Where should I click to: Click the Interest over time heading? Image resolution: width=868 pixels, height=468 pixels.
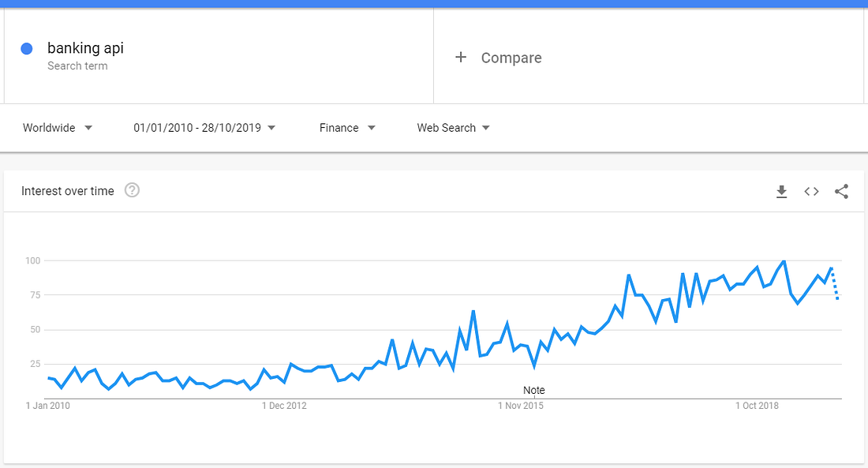[68, 191]
